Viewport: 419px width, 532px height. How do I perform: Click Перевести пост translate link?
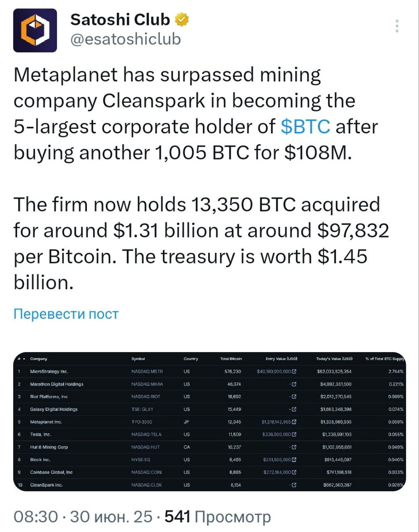pyautogui.click(x=66, y=314)
